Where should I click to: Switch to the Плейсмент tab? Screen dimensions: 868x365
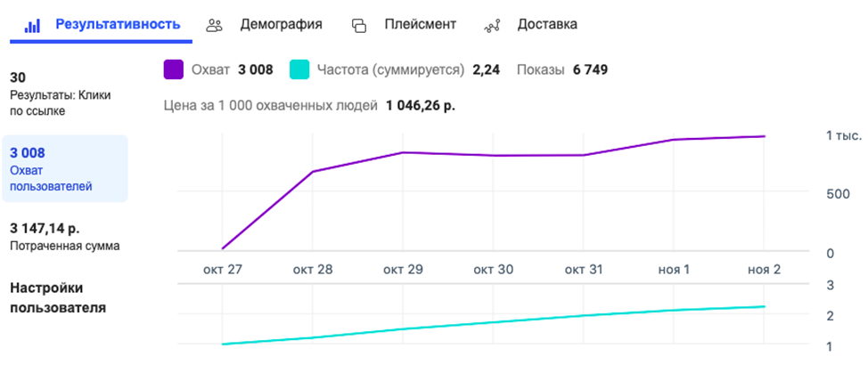click(x=420, y=24)
